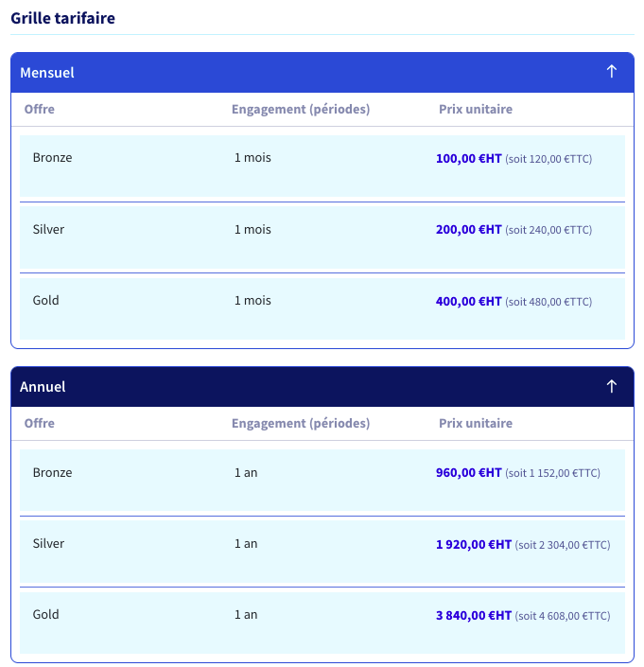The height and width of the screenshot is (667, 644).
Task: Click the 200,00 €HT price
Action: 468,230
